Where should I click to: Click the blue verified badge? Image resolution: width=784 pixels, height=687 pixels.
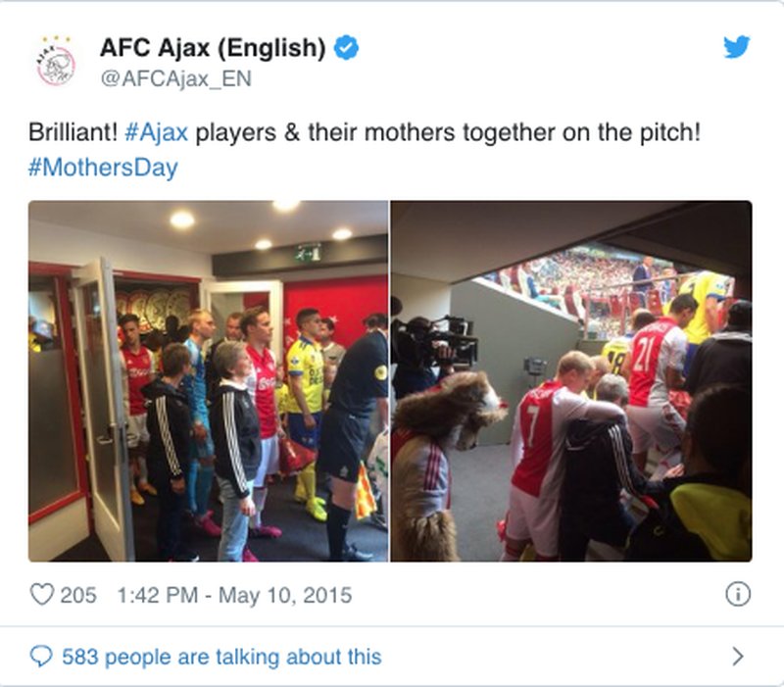346,47
